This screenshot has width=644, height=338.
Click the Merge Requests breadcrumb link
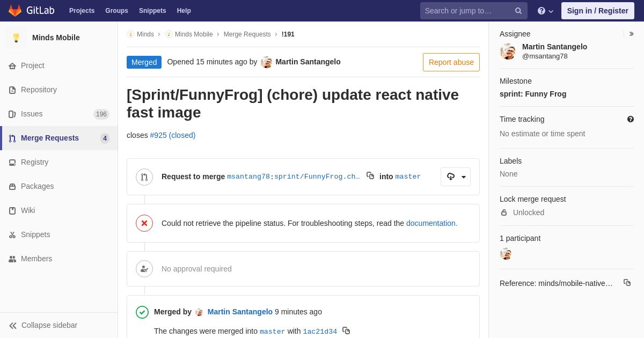coord(247,34)
